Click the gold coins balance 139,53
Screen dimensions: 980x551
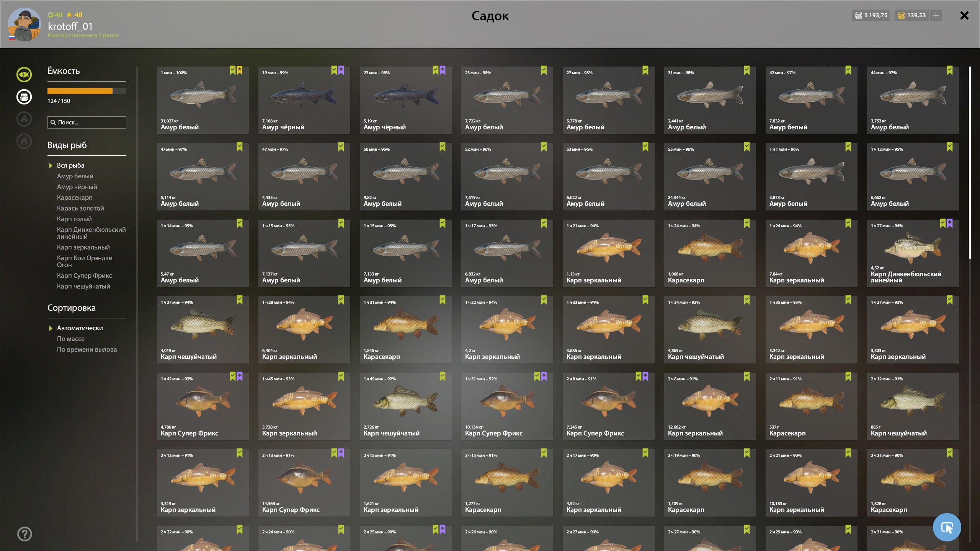coord(911,15)
